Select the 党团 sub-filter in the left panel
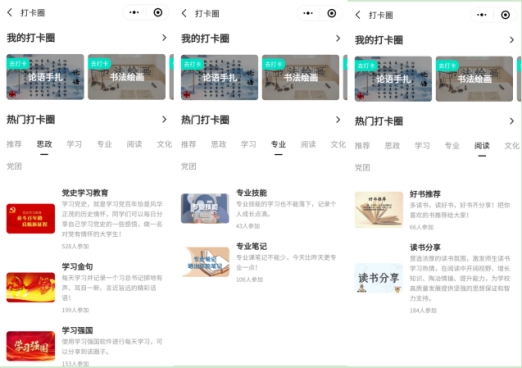Screen dimensions: 522x368 click(x=14, y=166)
